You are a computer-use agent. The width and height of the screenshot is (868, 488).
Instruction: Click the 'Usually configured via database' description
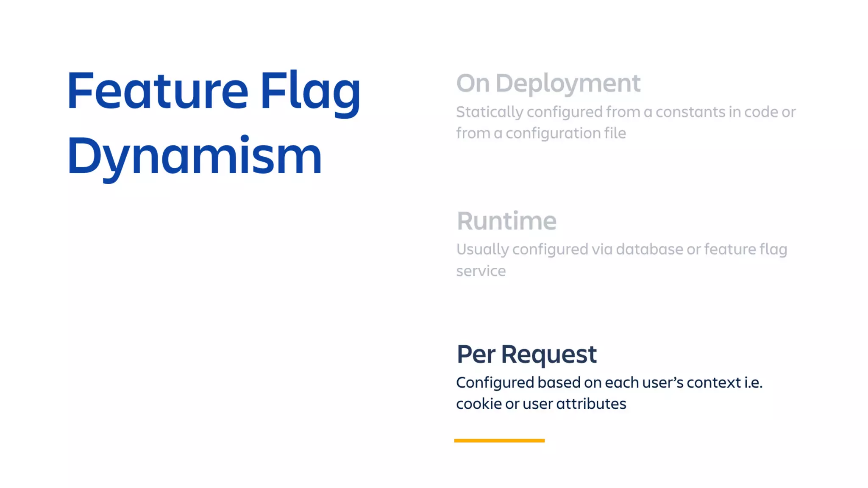pos(621,260)
